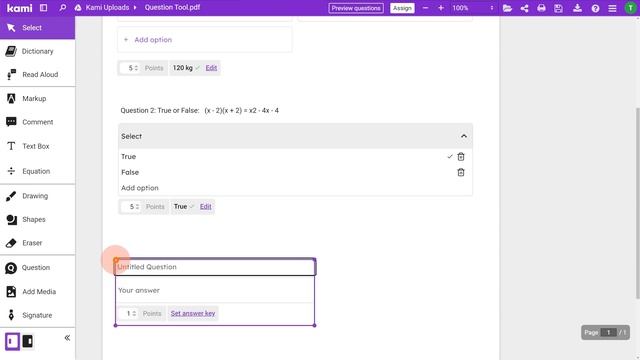The height and width of the screenshot is (360, 640).
Task: Click the vertical scrollbar on the right
Action: [x=637, y=203]
